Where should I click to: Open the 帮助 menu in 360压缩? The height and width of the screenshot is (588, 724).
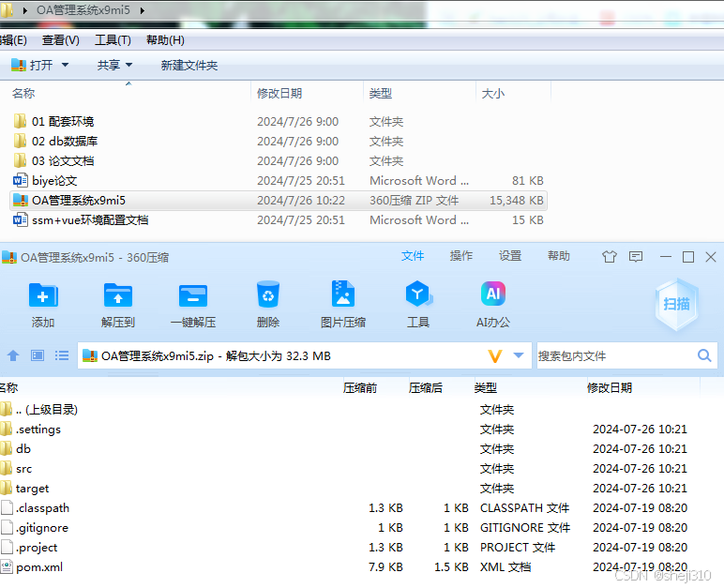(x=559, y=256)
